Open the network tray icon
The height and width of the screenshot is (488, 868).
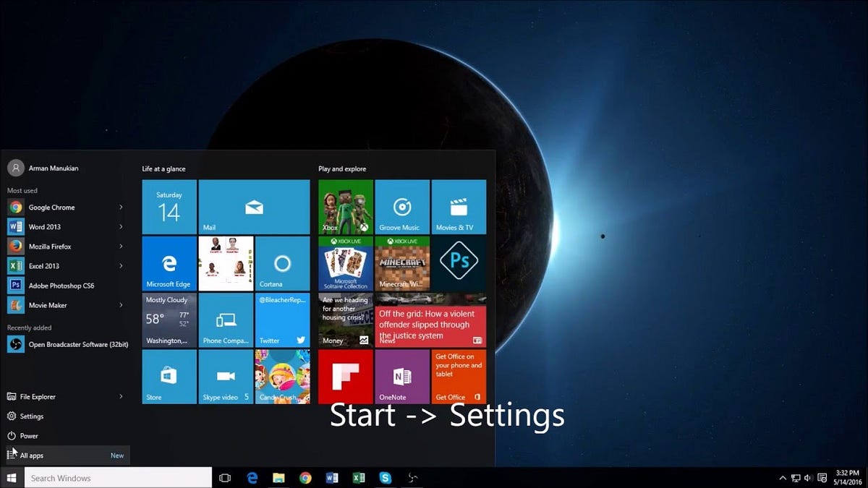click(x=796, y=478)
